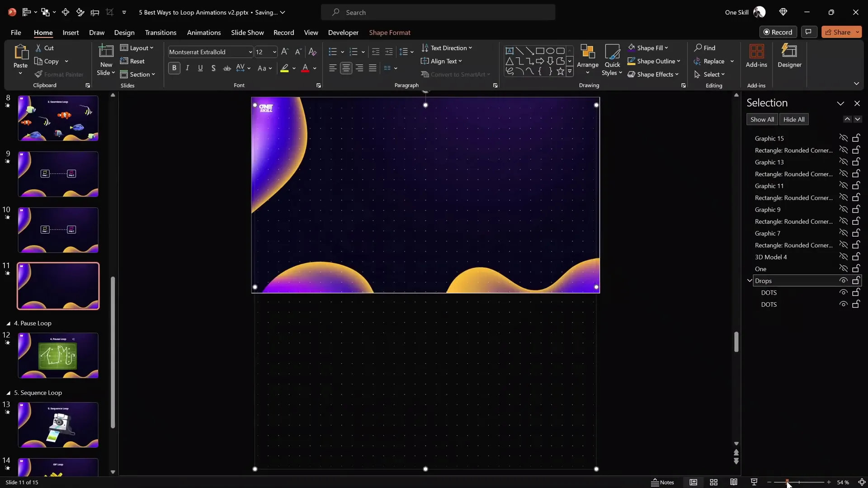Open the Design tab
The image size is (868, 488).
click(124, 33)
